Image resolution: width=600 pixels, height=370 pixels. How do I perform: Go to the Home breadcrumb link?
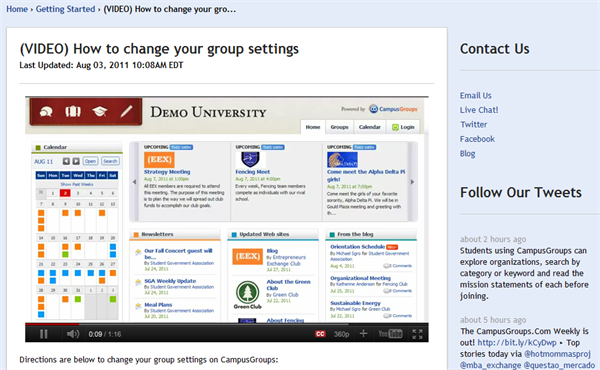[17, 9]
